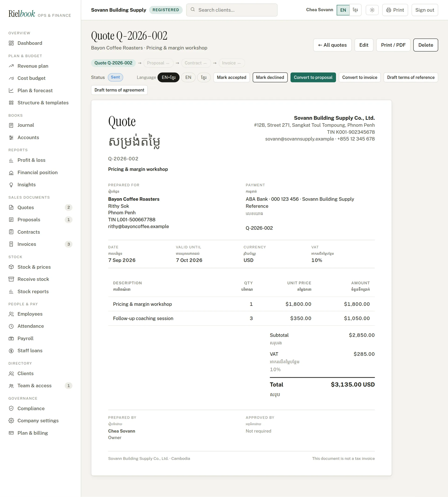The height and width of the screenshot is (497, 448).
Task: Click the Accounts sliders icon
Action: point(11,137)
